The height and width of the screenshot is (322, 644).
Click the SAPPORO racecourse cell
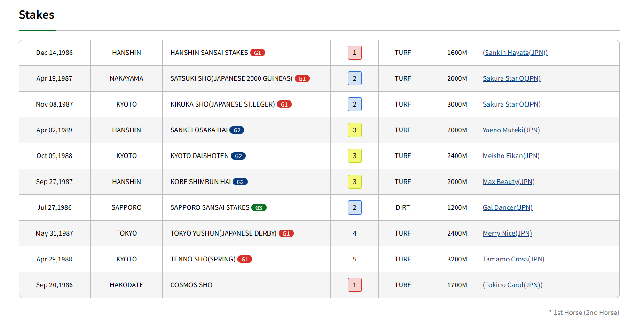click(x=126, y=207)
